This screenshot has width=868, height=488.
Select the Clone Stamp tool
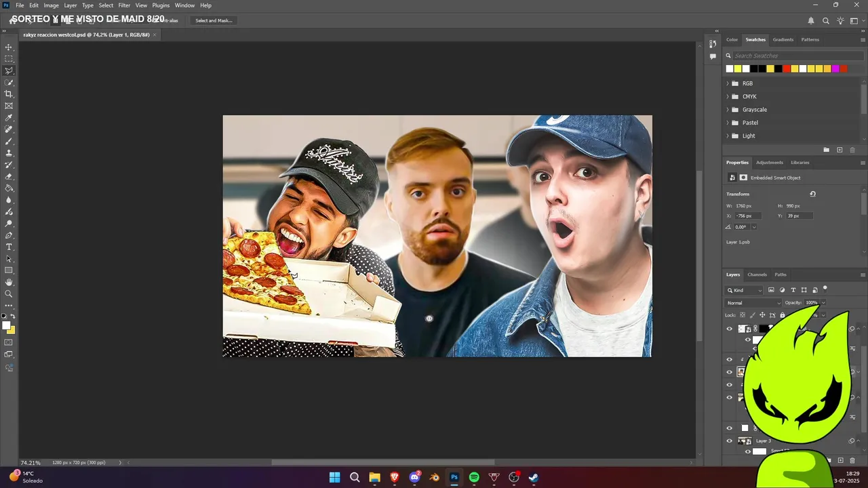point(9,153)
